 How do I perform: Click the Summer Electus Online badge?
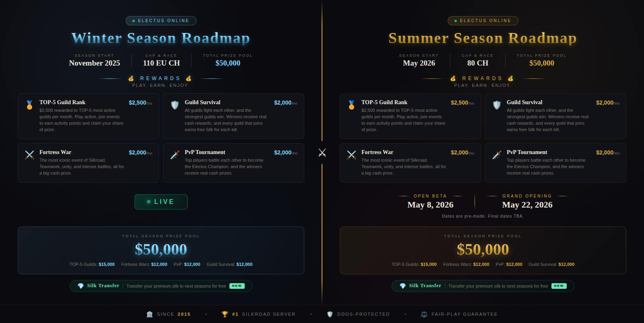(483, 21)
